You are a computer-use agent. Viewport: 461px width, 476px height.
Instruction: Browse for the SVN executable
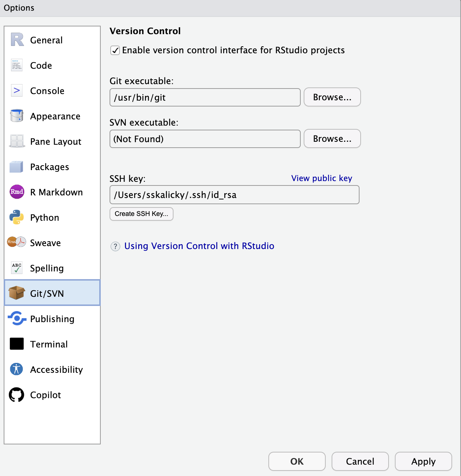332,138
